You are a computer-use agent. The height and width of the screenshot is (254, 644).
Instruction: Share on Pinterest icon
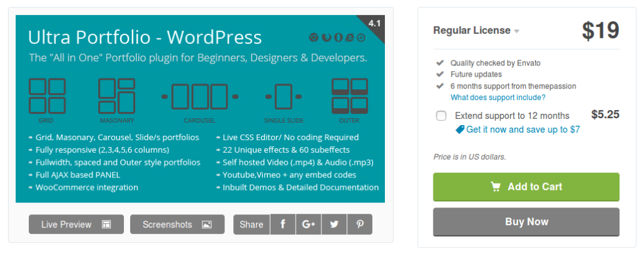tap(360, 224)
